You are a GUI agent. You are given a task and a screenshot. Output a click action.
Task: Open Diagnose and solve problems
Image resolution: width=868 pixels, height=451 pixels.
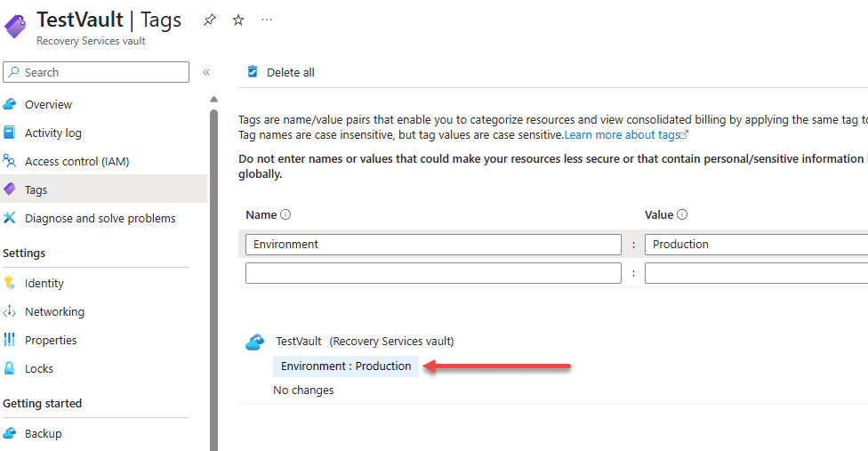(x=100, y=219)
